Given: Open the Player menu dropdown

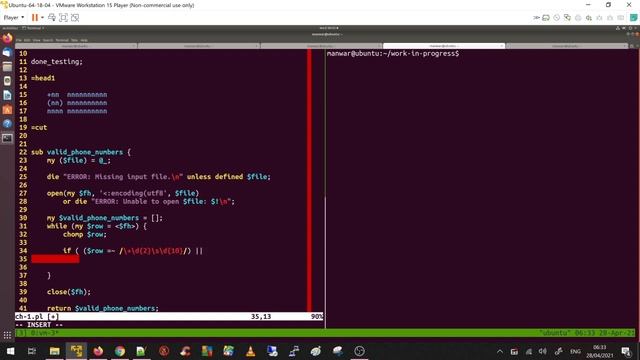Looking at the screenshot, I should [x=14, y=18].
